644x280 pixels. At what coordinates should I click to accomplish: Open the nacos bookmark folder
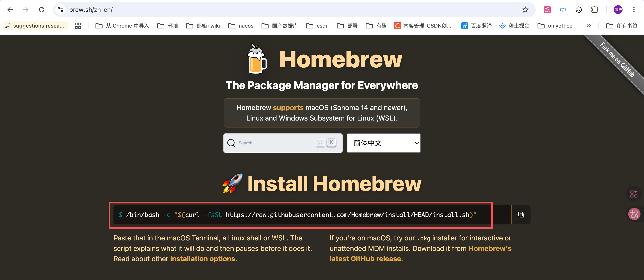pos(241,26)
